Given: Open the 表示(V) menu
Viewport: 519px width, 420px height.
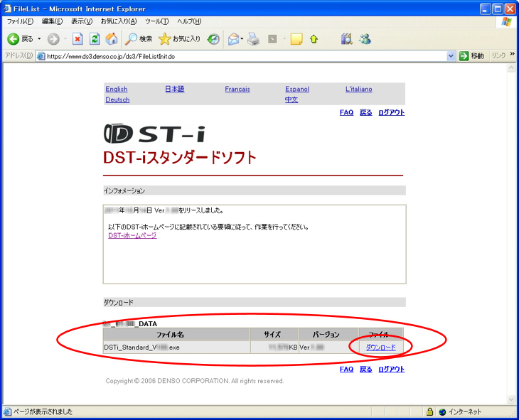Looking at the screenshot, I should point(82,21).
